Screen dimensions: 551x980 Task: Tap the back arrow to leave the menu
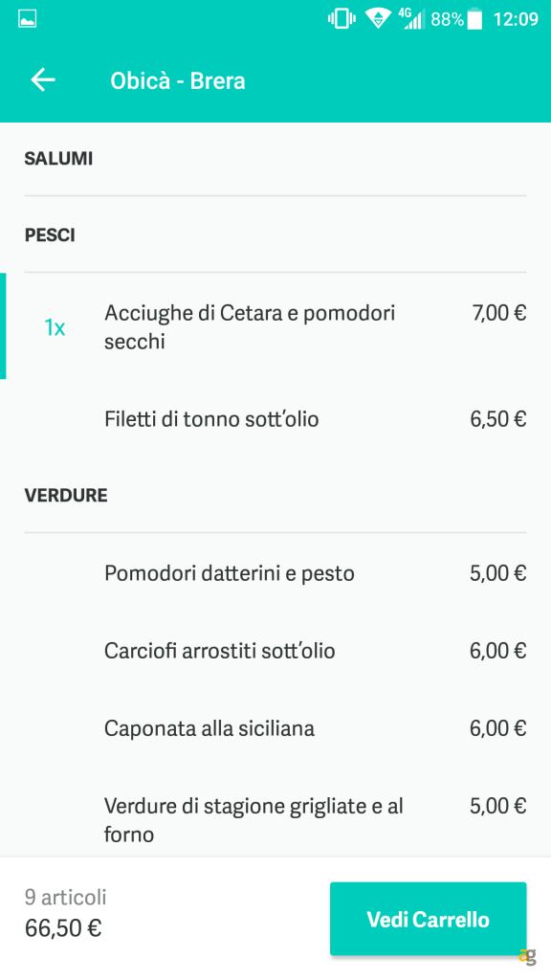tap(42, 79)
